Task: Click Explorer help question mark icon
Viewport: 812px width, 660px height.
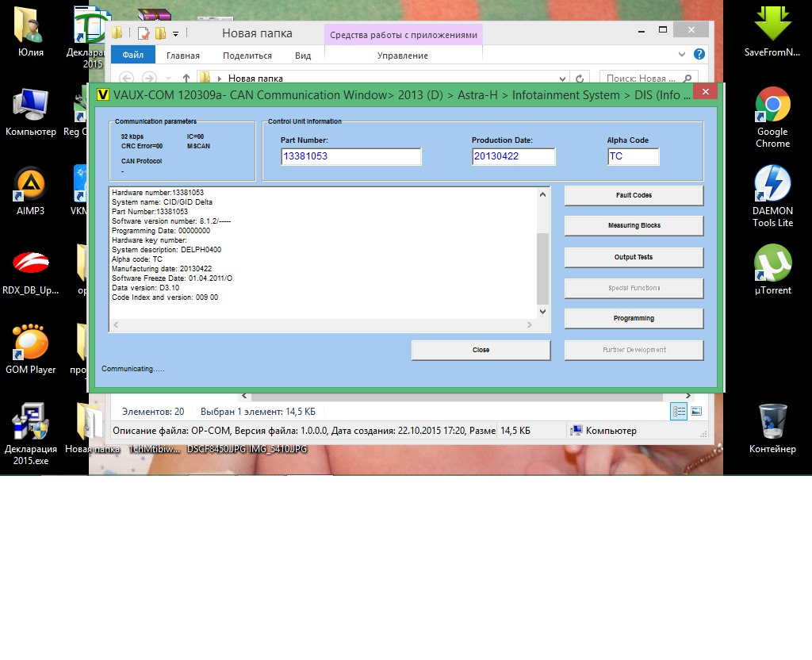Action: pyautogui.click(x=699, y=54)
